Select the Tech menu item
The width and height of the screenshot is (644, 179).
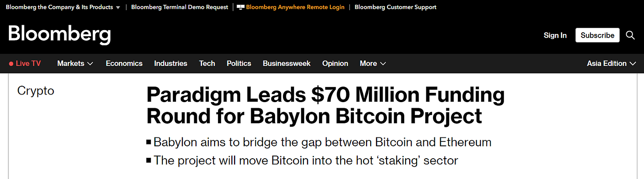pyautogui.click(x=207, y=64)
